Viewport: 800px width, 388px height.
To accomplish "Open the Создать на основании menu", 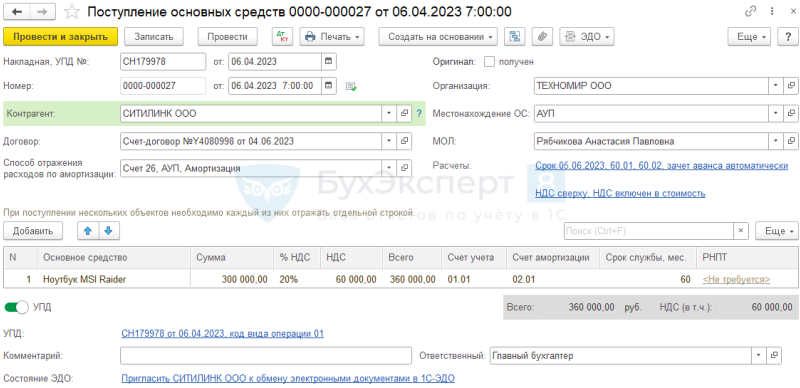I will point(438,37).
